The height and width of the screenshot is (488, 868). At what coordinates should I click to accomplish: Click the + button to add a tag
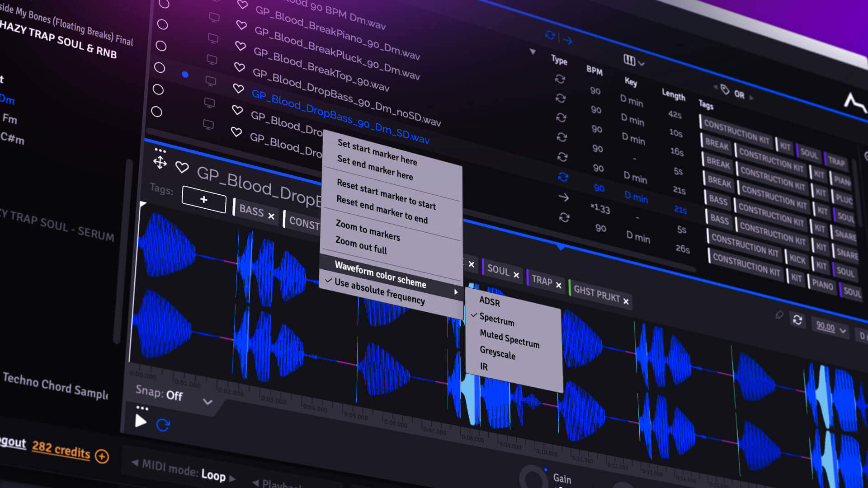(203, 199)
